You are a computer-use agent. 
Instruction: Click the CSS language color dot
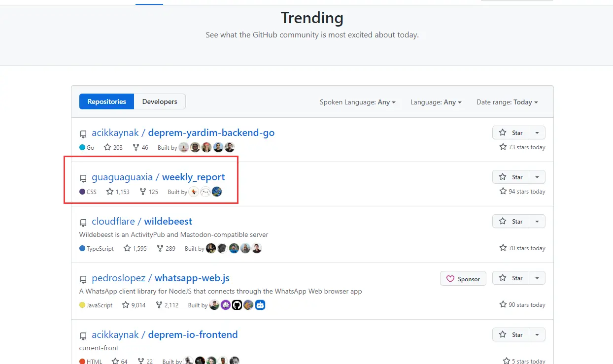coord(82,192)
